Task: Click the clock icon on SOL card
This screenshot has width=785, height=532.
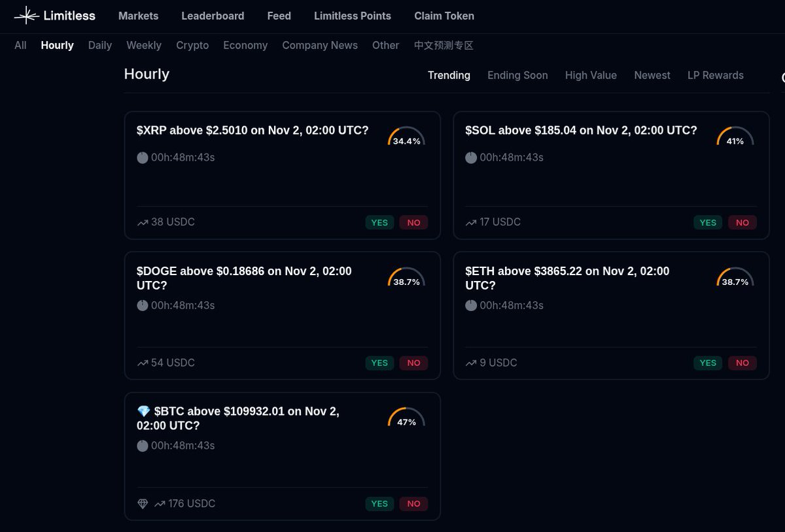Action: pos(471,158)
